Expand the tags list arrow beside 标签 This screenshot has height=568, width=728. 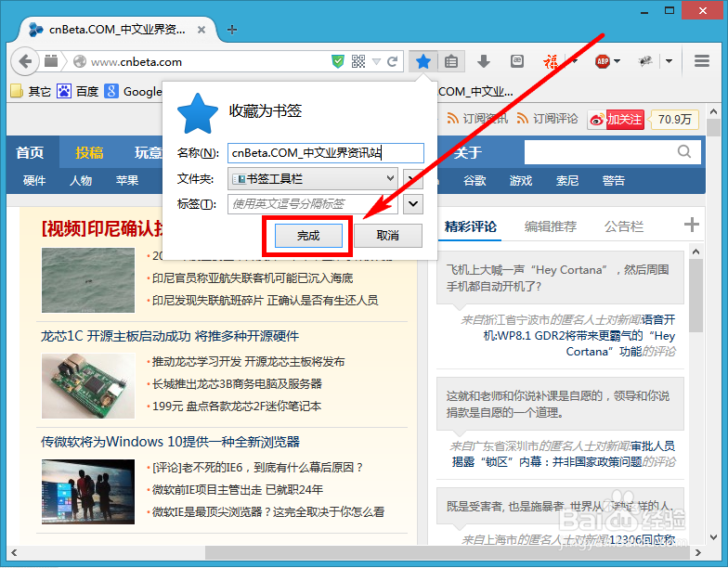[x=412, y=204]
